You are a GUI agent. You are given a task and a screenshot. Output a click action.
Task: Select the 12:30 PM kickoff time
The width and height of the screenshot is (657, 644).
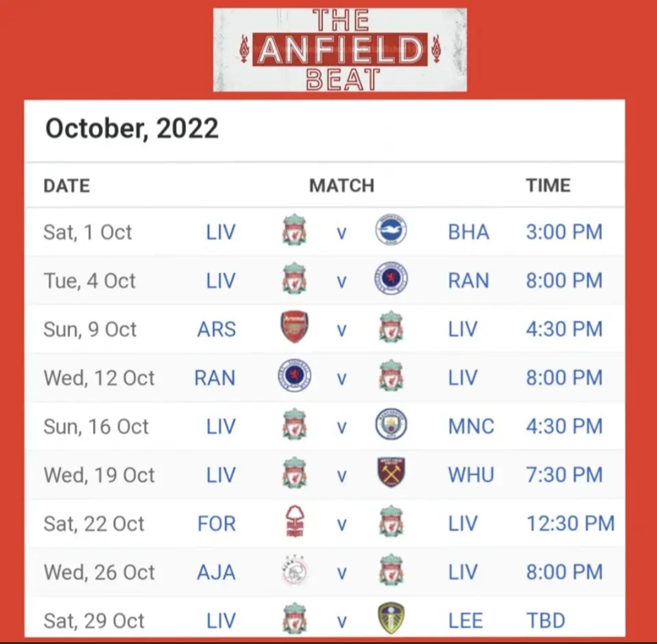[x=570, y=524]
